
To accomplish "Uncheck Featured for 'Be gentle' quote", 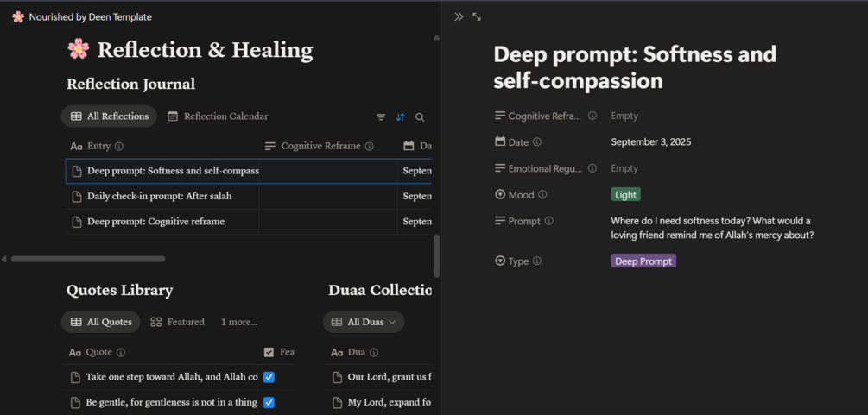I will [269, 402].
